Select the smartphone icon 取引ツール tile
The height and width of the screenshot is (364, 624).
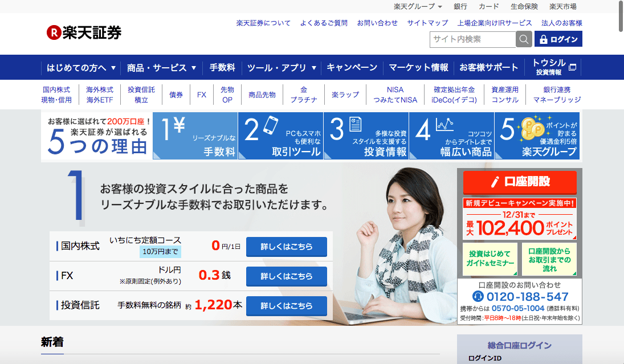pyautogui.click(x=280, y=136)
